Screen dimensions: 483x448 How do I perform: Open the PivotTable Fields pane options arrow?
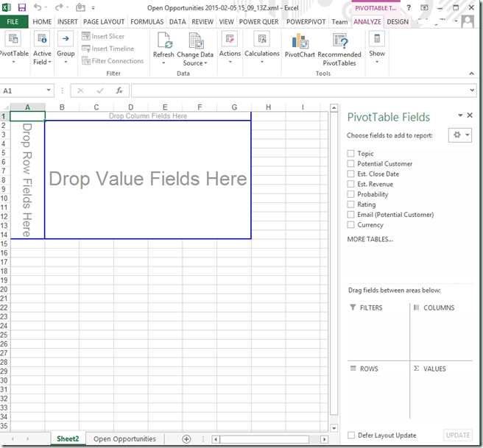click(460, 115)
